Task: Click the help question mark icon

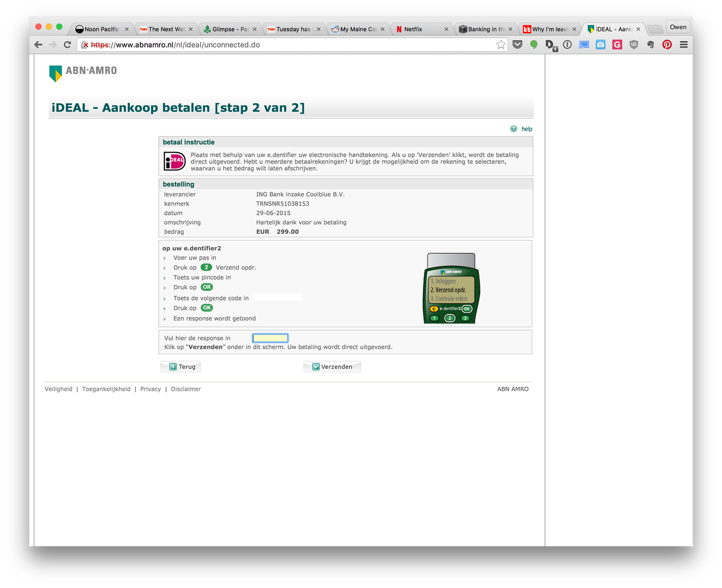Action: click(x=513, y=129)
